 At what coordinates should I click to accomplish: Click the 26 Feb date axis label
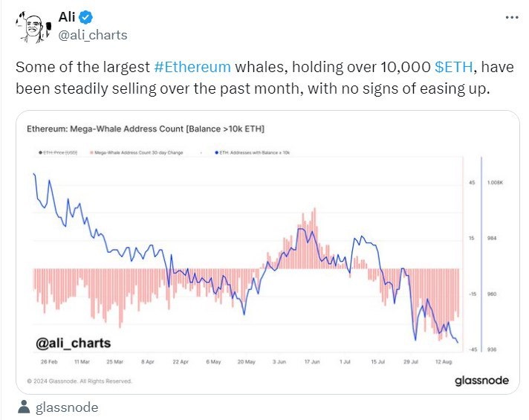pyautogui.click(x=49, y=361)
